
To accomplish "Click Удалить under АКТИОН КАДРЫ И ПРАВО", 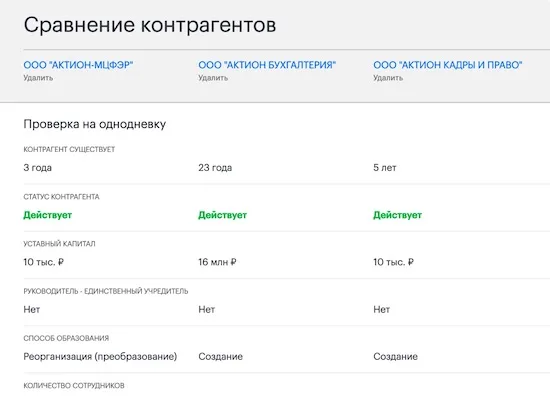I will click(388, 78).
